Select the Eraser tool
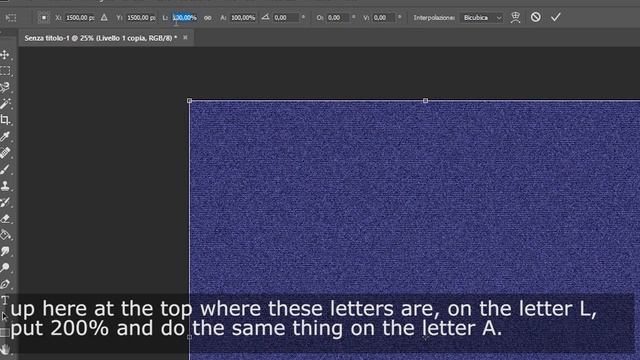 coord(5,219)
